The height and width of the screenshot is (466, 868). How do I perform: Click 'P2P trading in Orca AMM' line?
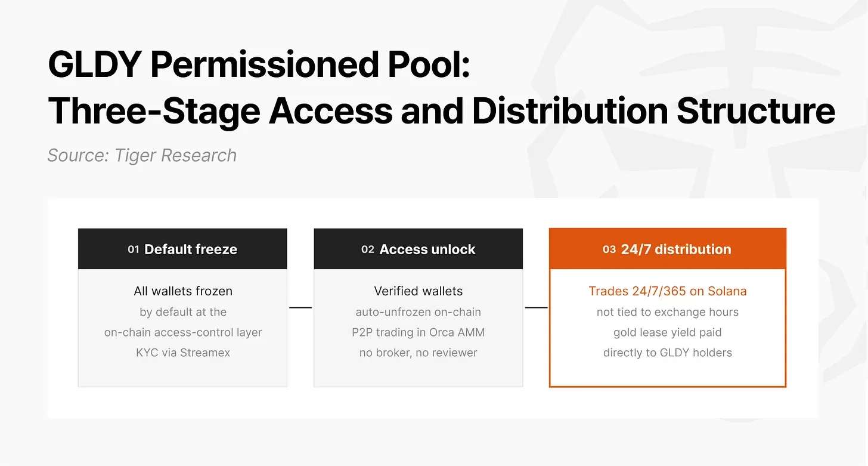pyautogui.click(x=418, y=332)
